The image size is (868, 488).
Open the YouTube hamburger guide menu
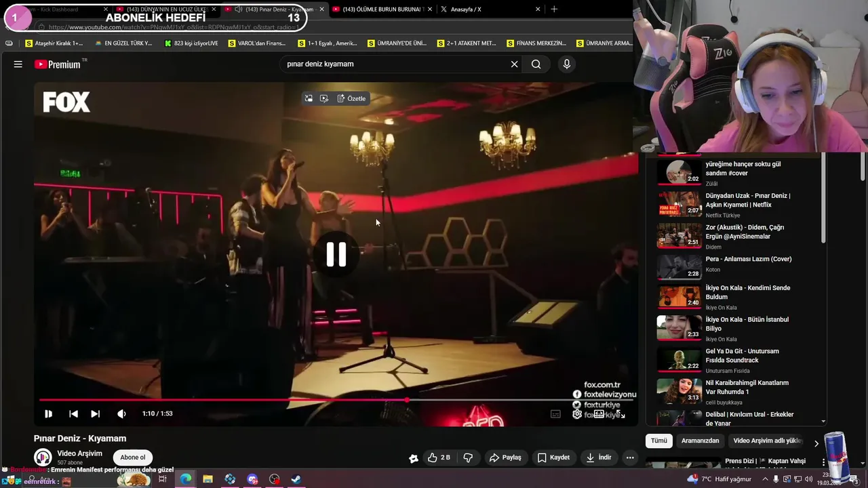point(18,64)
